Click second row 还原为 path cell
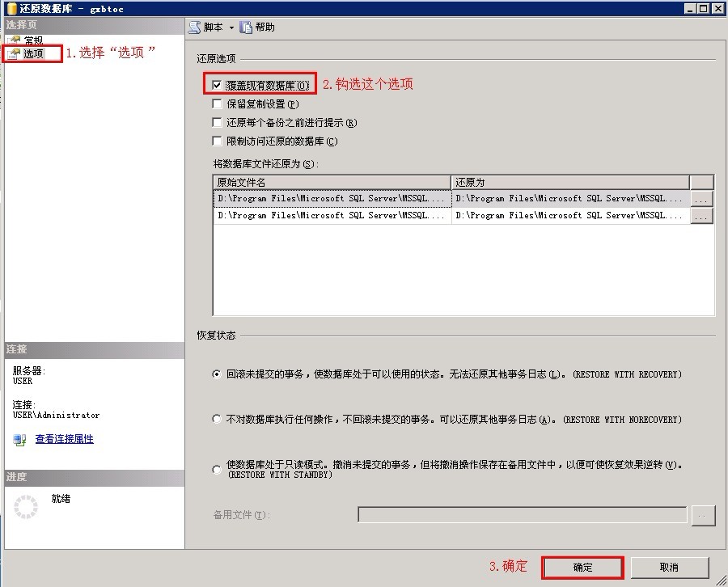The height and width of the screenshot is (587, 728). pyautogui.click(x=570, y=215)
